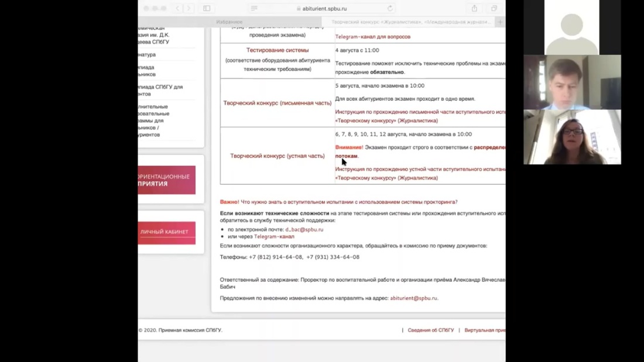Switch to the Избранное tab
The image size is (644, 362).
pyautogui.click(x=229, y=22)
